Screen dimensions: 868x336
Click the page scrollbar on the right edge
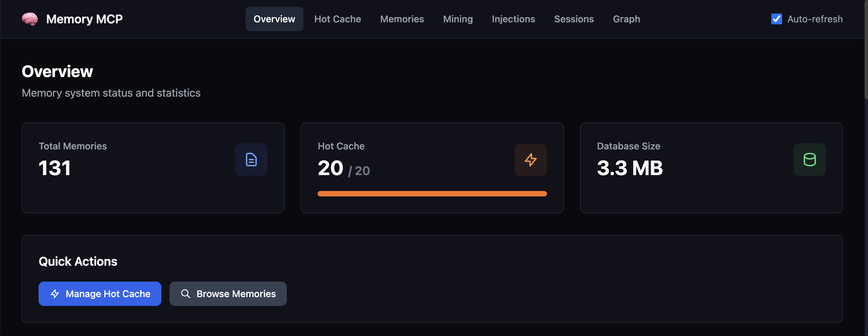point(866,51)
